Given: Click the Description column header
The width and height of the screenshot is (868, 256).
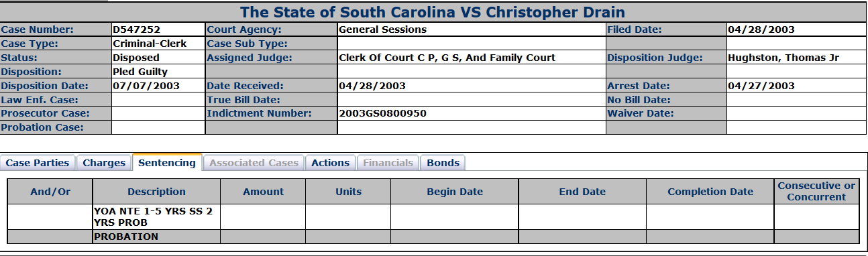Looking at the screenshot, I should coord(157,192).
